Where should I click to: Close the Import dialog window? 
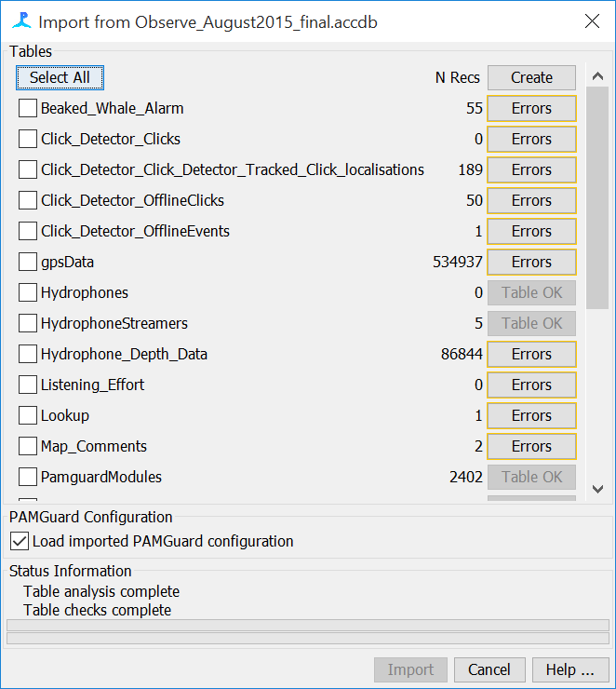click(x=593, y=21)
